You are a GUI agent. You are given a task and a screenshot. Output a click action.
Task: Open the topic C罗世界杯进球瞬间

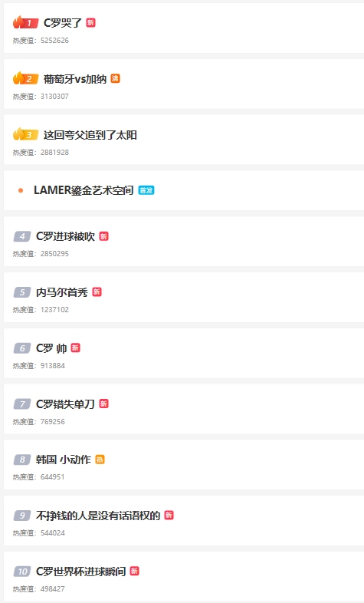(x=80, y=572)
